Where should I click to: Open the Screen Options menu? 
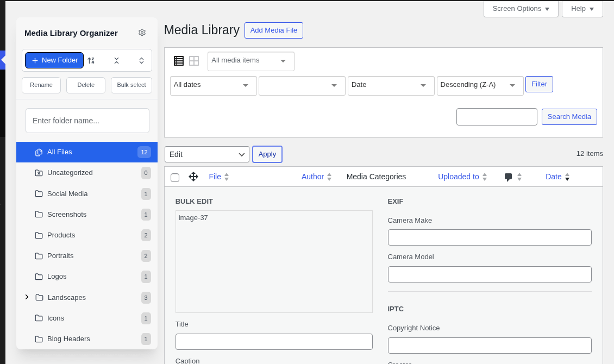[520, 9]
